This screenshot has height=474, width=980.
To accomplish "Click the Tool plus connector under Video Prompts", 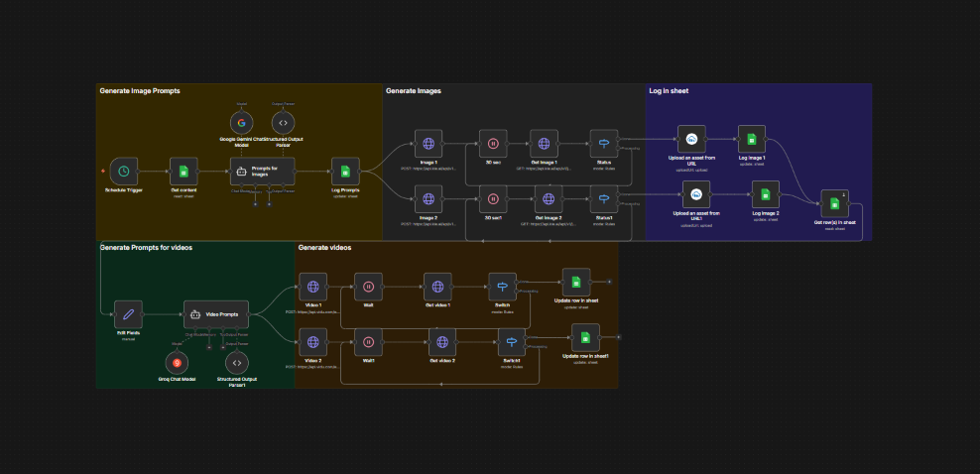I will click(x=223, y=347).
